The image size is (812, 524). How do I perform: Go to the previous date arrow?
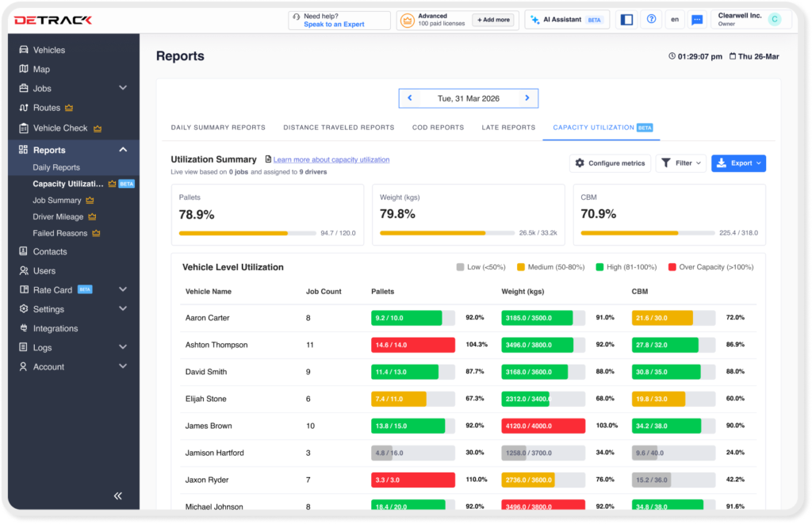coord(410,98)
